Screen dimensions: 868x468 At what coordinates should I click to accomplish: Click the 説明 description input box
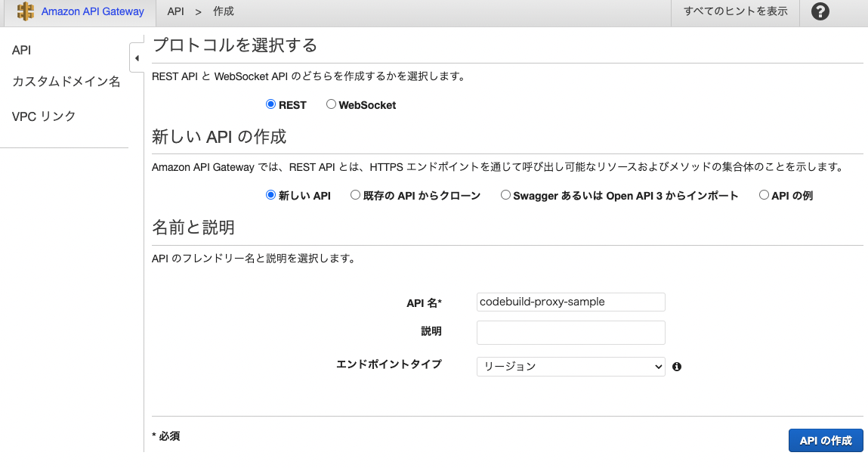[570, 332]
